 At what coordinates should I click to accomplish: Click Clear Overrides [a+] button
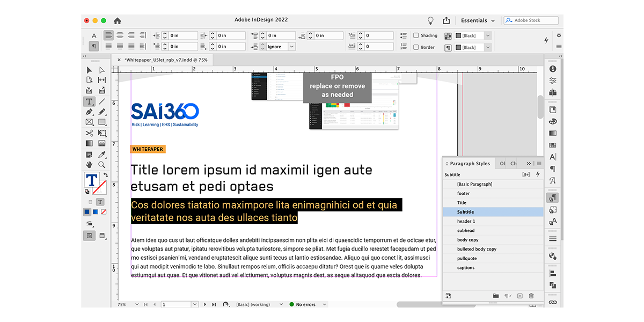(526, 174)
